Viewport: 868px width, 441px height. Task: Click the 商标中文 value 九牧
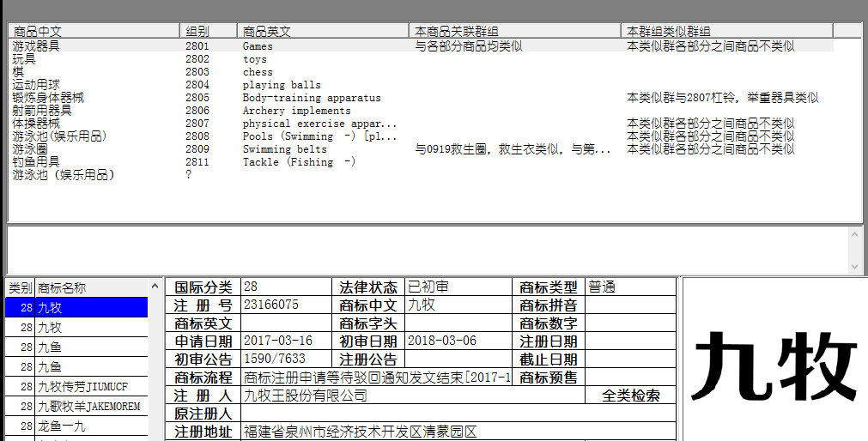coord(458,305)
